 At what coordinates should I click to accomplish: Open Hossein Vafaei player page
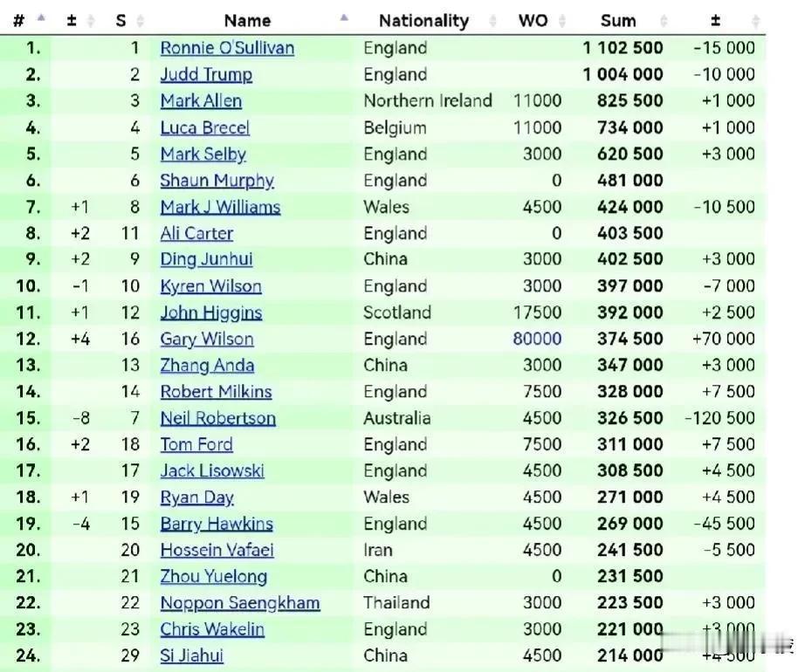[x=217, y=550]
